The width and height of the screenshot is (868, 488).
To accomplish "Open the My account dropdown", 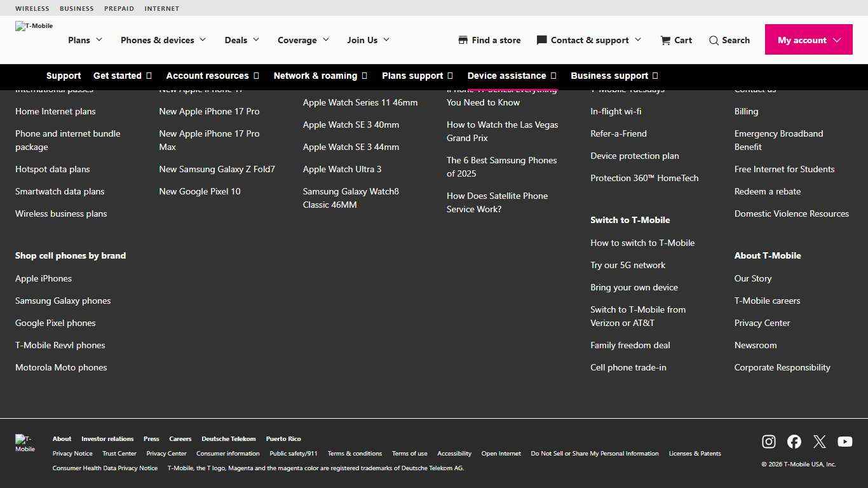I will (x=808, y=39).
